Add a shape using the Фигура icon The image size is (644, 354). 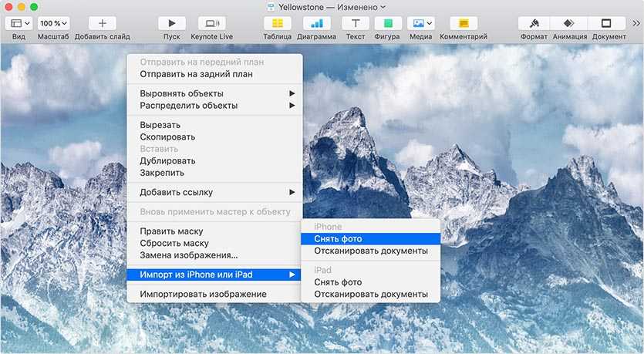(388, 23)
